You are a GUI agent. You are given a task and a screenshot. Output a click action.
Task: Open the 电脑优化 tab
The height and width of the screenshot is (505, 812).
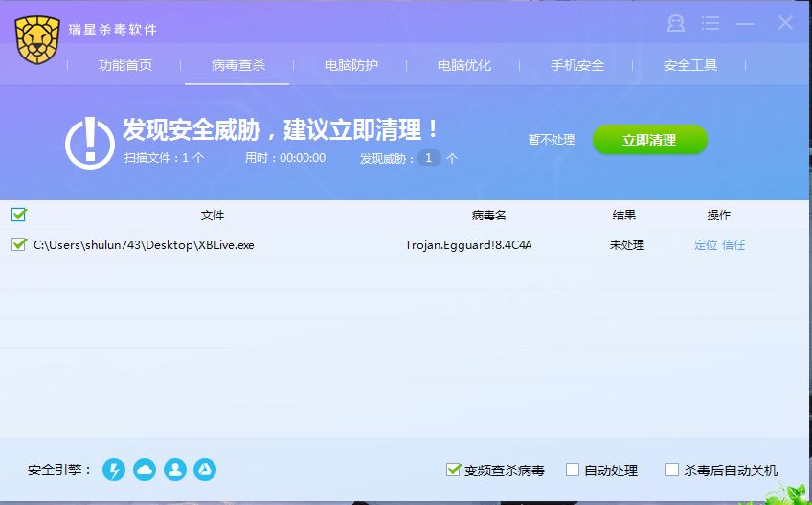click(464, 65)
